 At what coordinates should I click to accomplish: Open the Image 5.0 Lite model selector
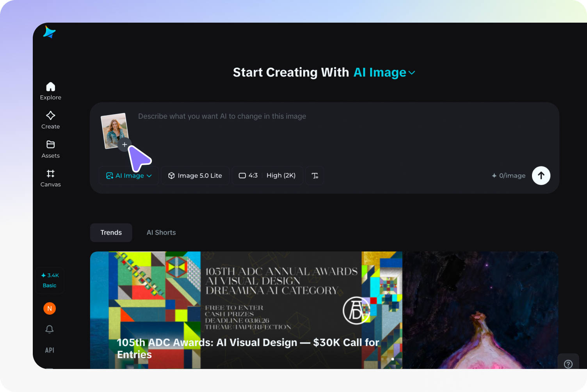coord(195,175)
